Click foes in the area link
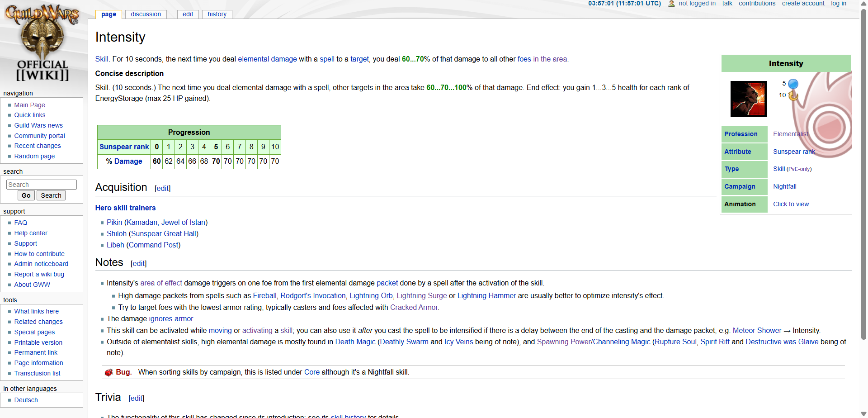Screen dimensions: 868x418 542,59
